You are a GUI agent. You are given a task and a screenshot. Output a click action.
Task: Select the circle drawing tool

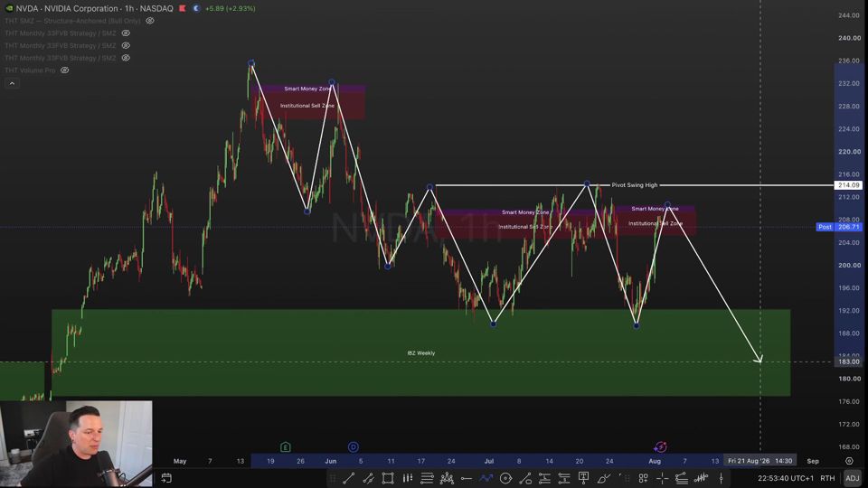coord(505,478)
